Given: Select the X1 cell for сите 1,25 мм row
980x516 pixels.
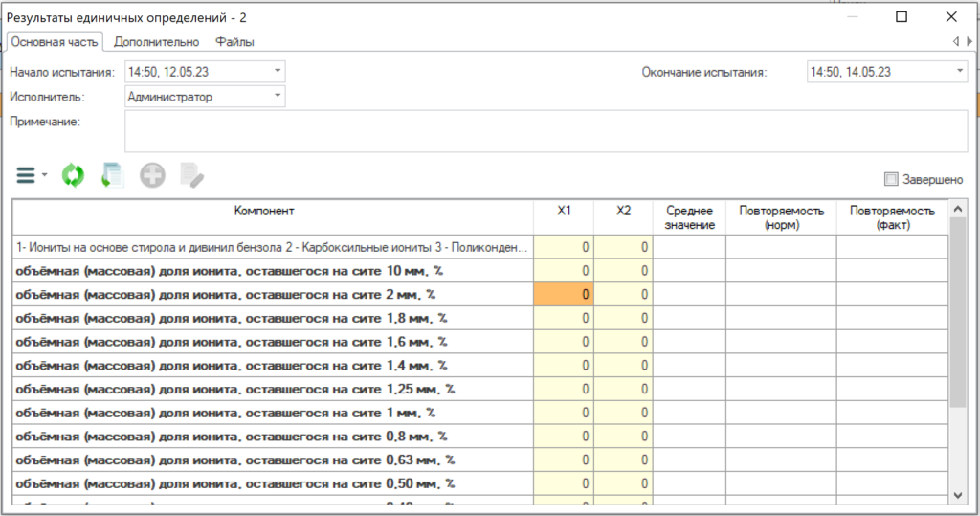Looking at the screenshot, I should 564,389.
